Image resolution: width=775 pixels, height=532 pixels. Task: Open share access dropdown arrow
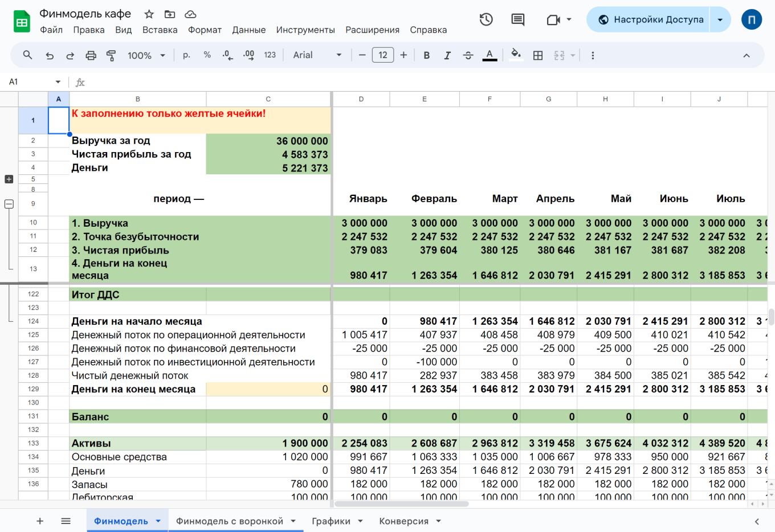point(720,20)
